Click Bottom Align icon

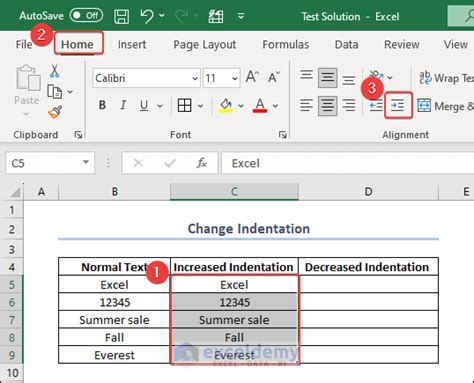[349, 80]
